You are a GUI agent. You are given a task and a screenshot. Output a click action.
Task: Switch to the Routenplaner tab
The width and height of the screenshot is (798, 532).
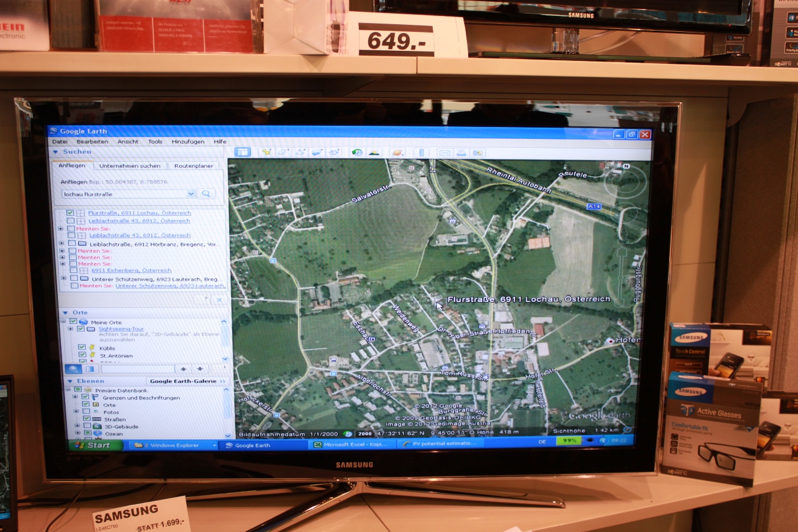coord(193,166)
